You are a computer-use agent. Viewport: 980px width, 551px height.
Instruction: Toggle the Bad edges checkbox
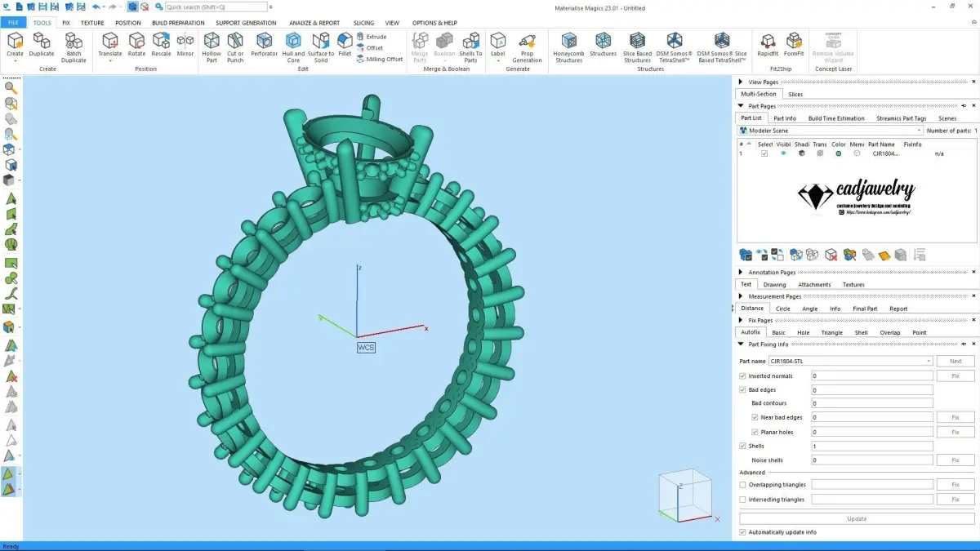tap(742, 390)
